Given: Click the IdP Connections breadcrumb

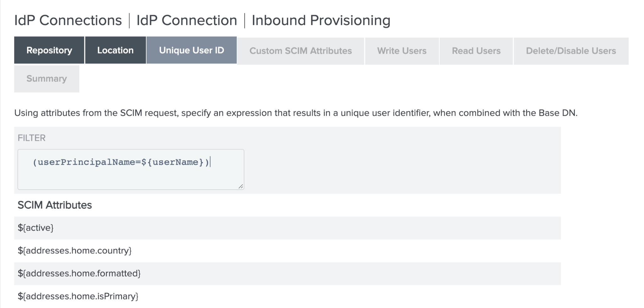Looking at the screenshot, I should point(68,20).
